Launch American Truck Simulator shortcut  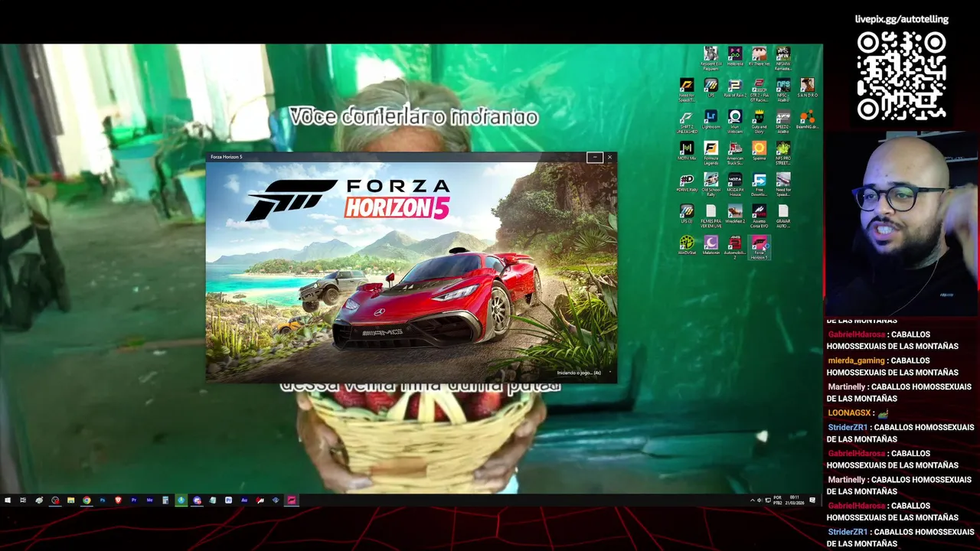point(735,154)
